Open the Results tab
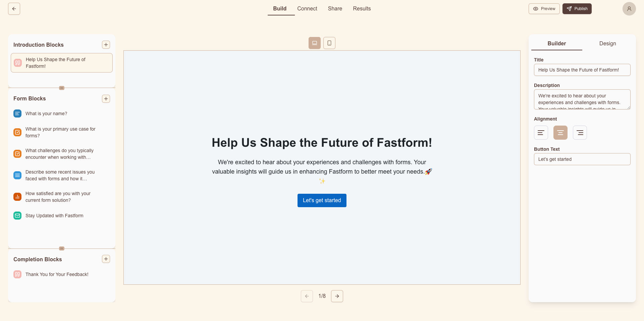This screenshot has height=321, width=644. (362, 9)
